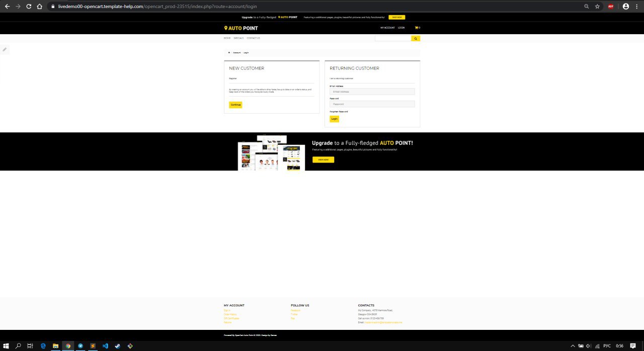The height and width of the screenshot is (351, 644).
Task: Launch Edge from the taskbar
Action: 43,345
